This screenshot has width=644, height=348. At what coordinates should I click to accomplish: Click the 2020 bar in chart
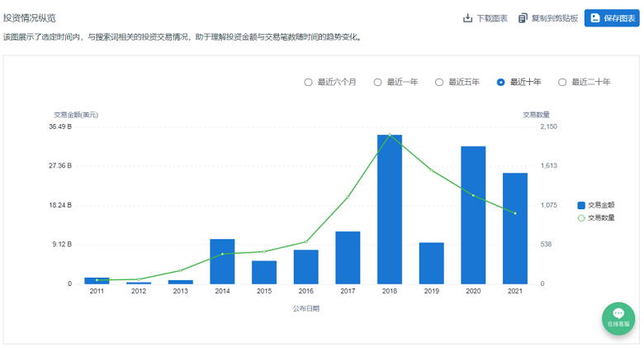473,215
